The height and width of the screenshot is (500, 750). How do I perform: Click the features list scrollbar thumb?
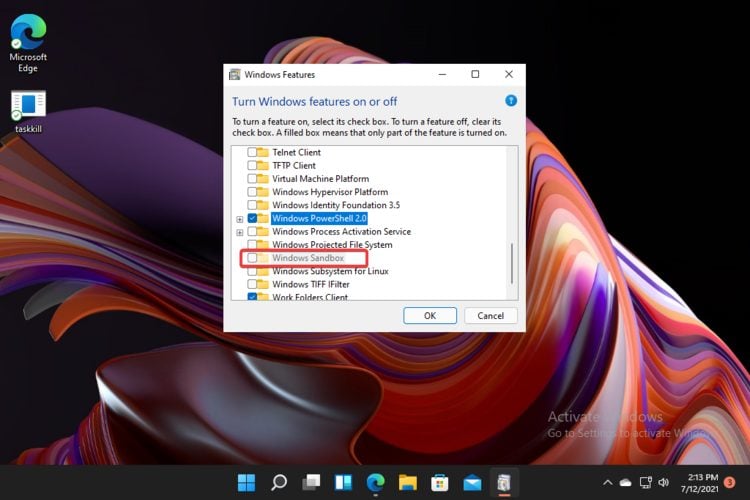(512, 264)
